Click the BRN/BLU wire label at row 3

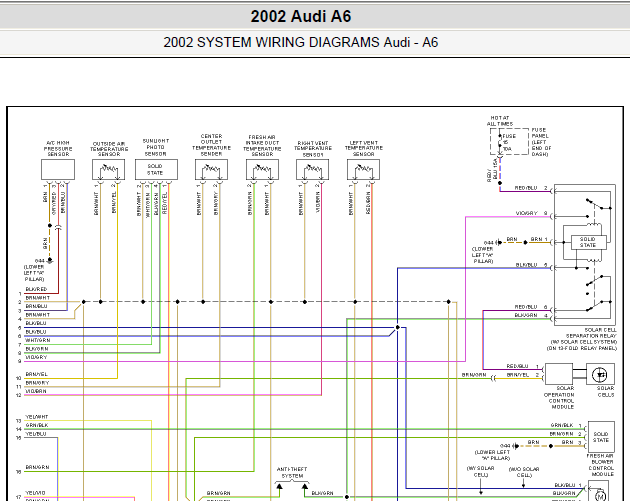[x=36, y=307]
